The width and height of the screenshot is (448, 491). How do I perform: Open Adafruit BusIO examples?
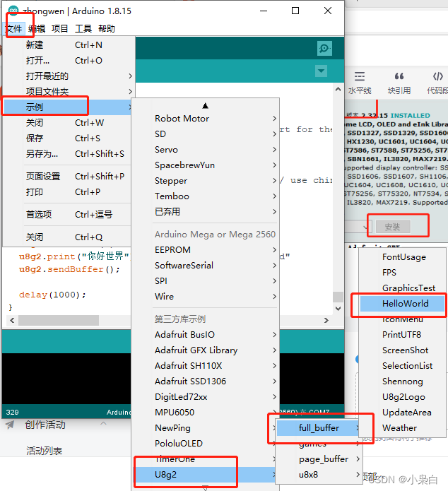pyautogui.click(x=205, y=335)
